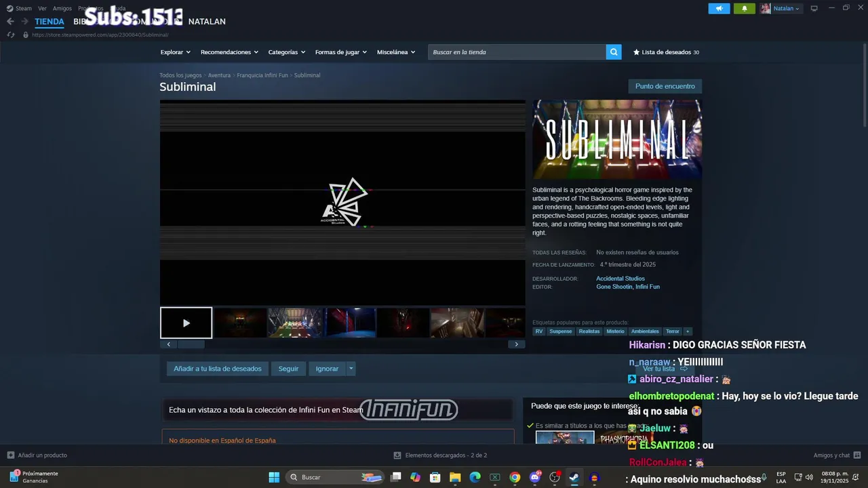Open Google Chrome from the taskbar

(x=515, y=477)
